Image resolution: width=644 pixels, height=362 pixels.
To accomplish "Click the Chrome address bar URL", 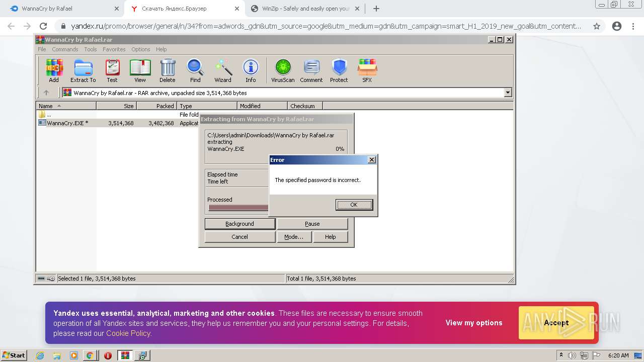I will pyautogui.click(x=326, y=26).
